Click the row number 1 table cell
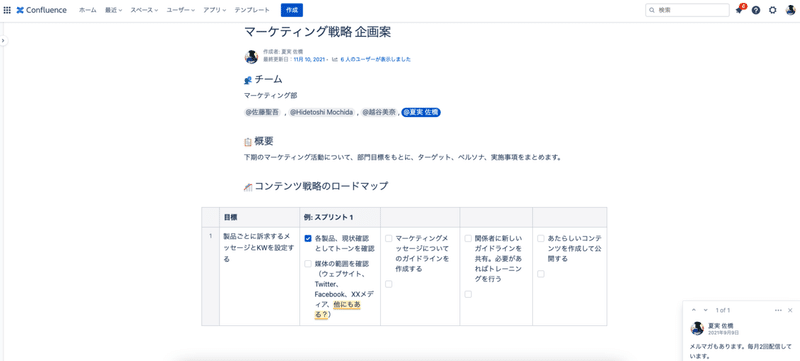 click(211, 276)
